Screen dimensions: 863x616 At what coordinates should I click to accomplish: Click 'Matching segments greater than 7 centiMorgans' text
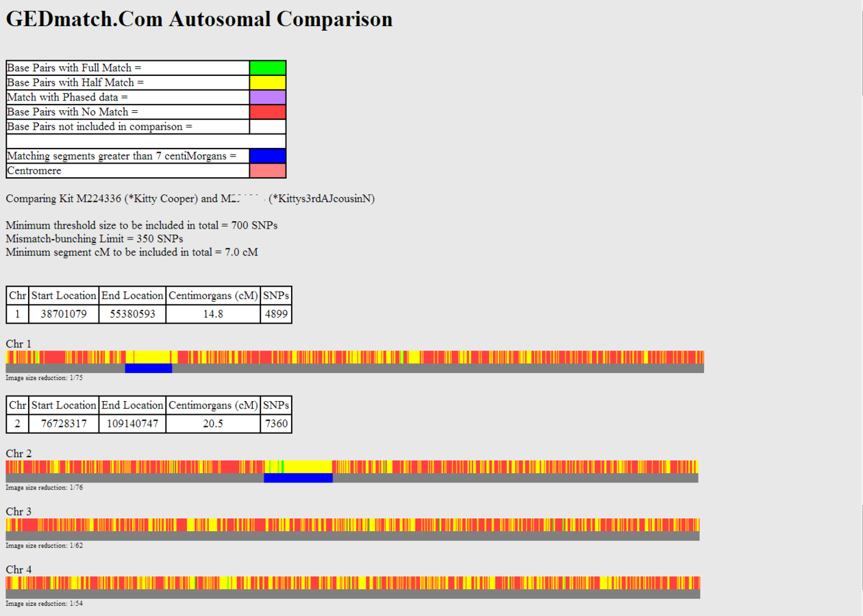(122, 156)
